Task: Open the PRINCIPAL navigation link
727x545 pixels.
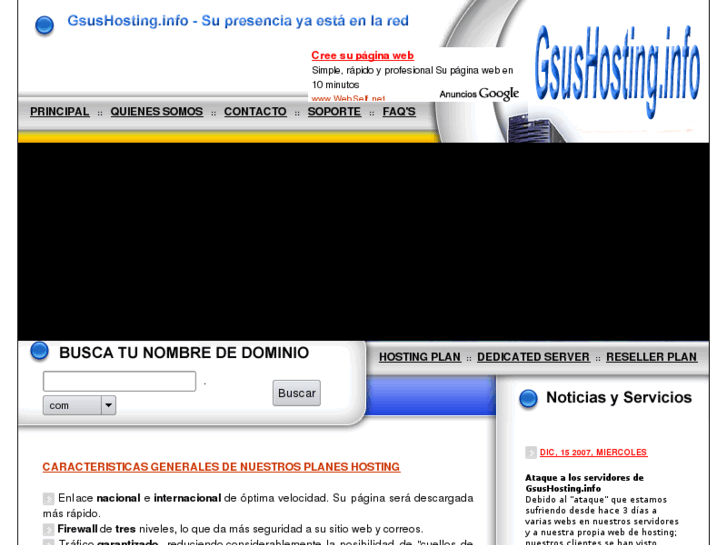Action: coord(59,112)
